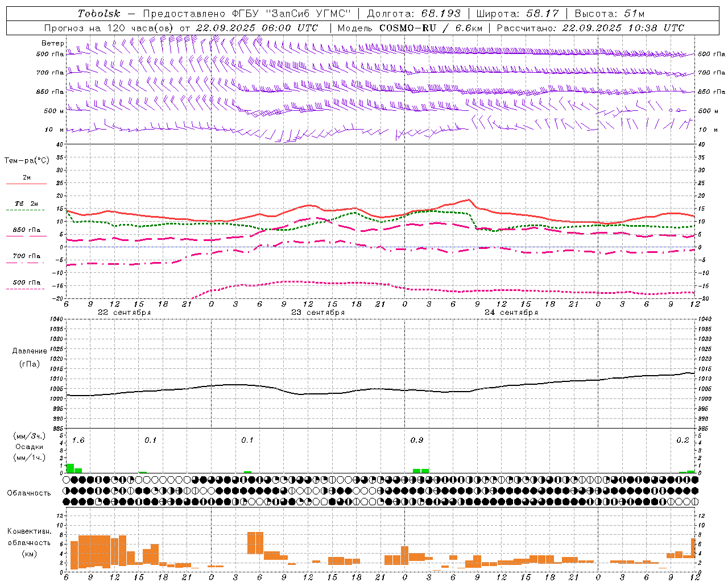Select the text Предоставлено ФГБУ "ЗапСиб УГМС"
Screen dimensions: 728x582
click(x=247, y=14)
